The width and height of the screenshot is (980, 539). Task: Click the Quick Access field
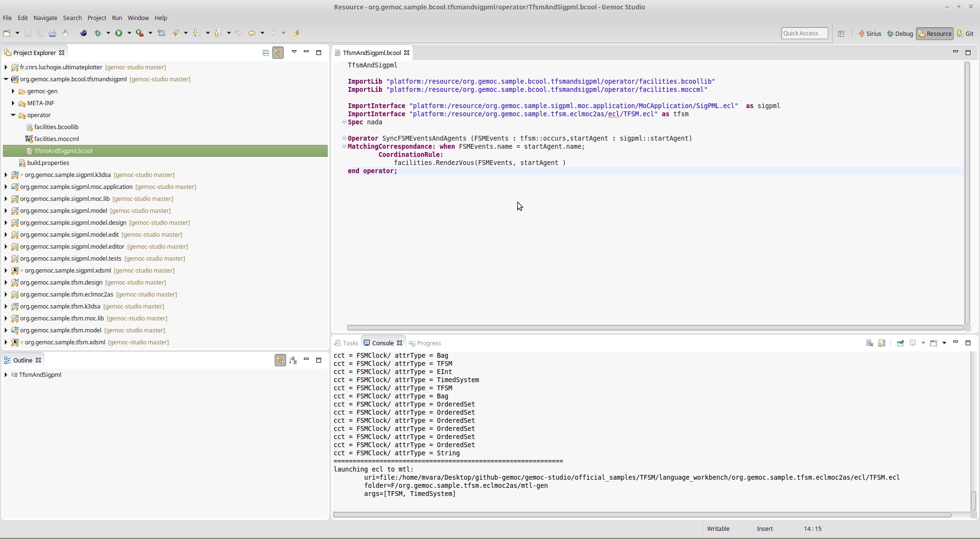(804, 33)
